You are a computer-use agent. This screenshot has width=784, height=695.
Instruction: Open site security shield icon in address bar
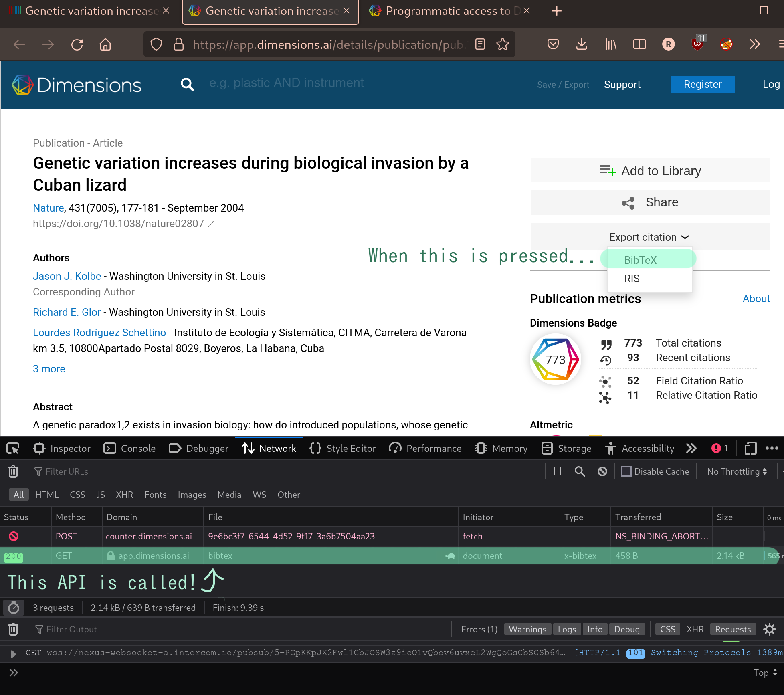coord(156,44)
